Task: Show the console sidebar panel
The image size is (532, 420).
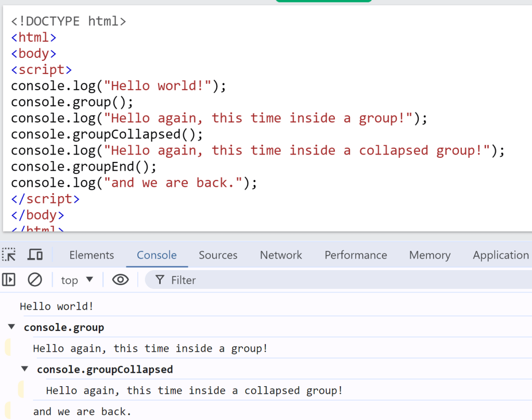Action: click(9, 280)
